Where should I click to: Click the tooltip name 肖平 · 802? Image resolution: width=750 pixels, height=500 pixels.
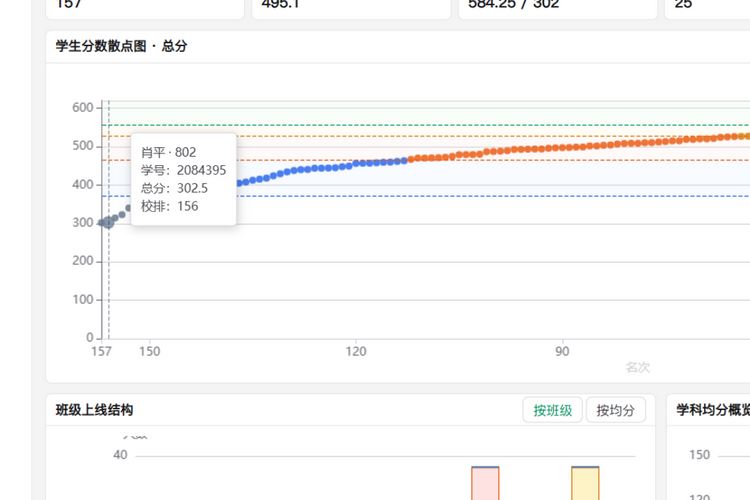pyautogui.click(x=168, y=152)
